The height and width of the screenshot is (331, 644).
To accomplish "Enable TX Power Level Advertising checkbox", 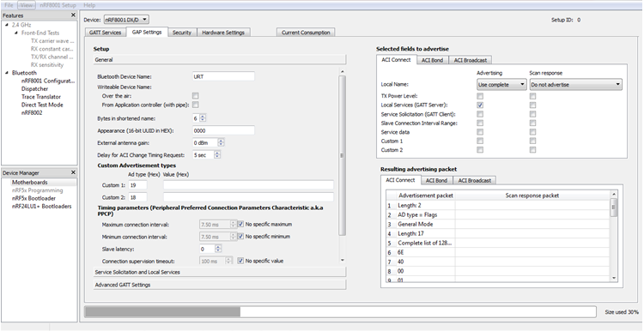I will pyautogui.click(x=480, y=96).
